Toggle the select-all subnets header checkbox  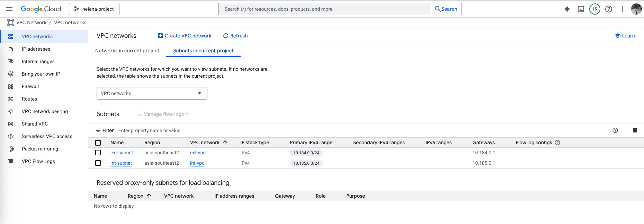coord(98,143)
